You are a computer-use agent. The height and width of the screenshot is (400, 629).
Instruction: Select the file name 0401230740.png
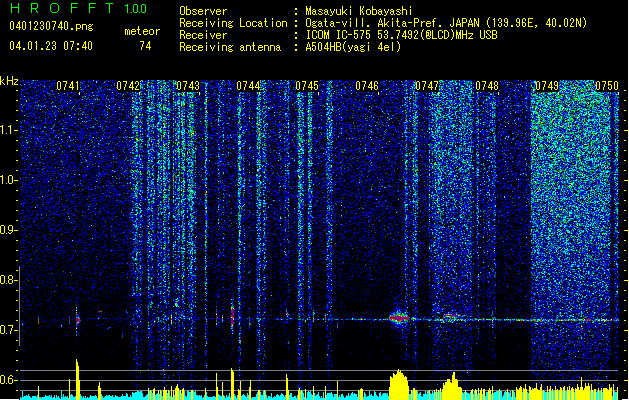51,27
